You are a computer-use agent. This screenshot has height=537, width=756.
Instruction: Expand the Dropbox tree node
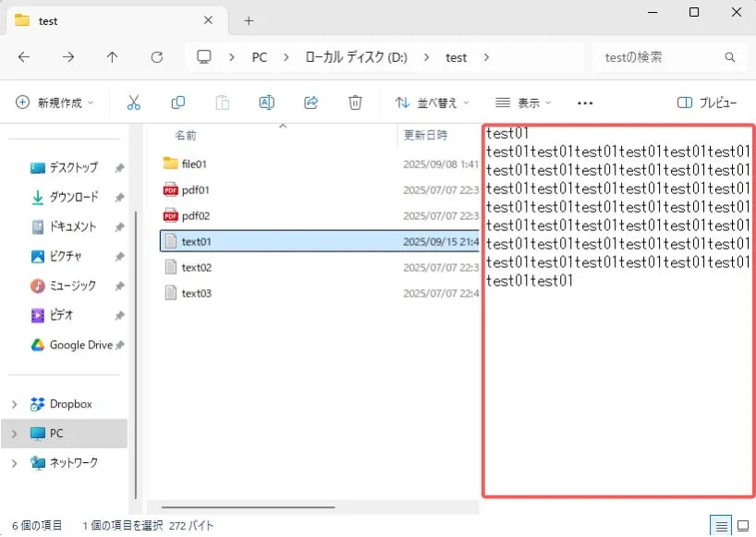[14, 404]
